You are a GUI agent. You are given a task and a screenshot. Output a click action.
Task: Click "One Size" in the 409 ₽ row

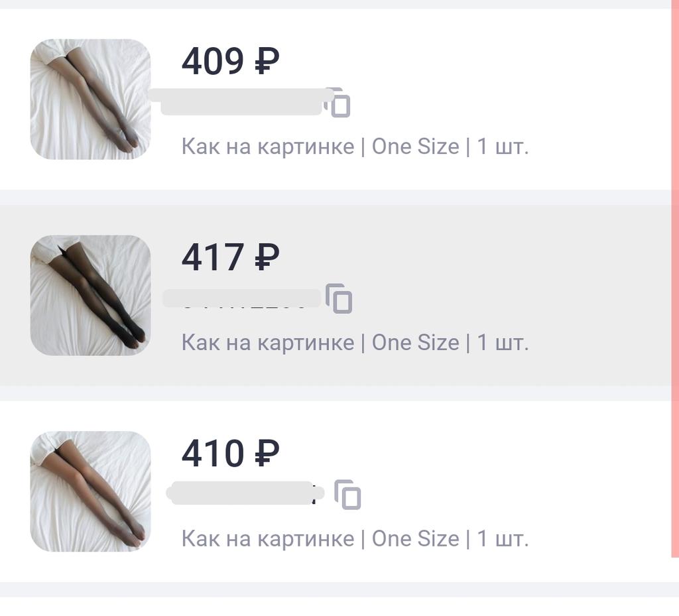[x=415, y=147]
